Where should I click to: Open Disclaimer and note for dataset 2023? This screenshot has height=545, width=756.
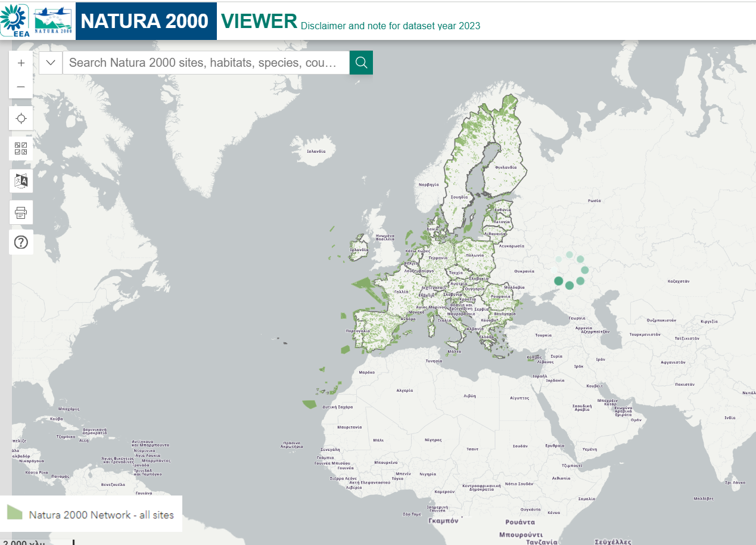tap(390, 26)
